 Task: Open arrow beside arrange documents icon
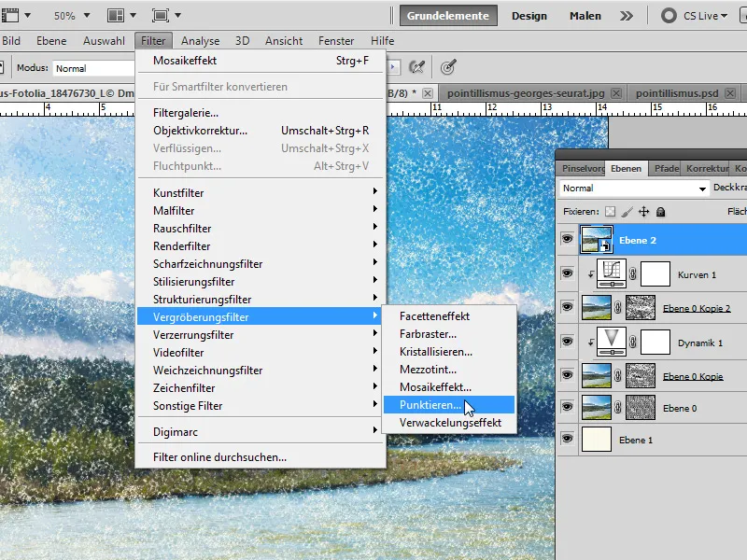pos(133,16)
